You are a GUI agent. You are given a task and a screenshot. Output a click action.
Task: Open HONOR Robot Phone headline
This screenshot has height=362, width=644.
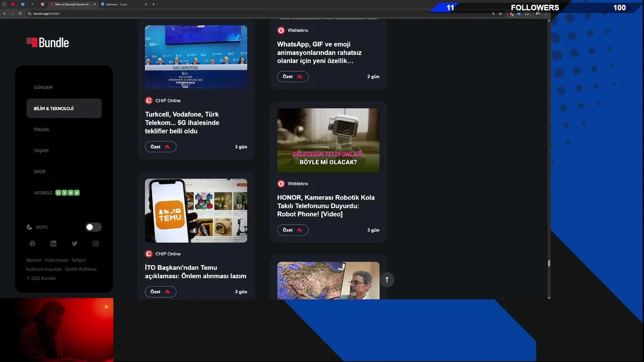coord(326,206)
